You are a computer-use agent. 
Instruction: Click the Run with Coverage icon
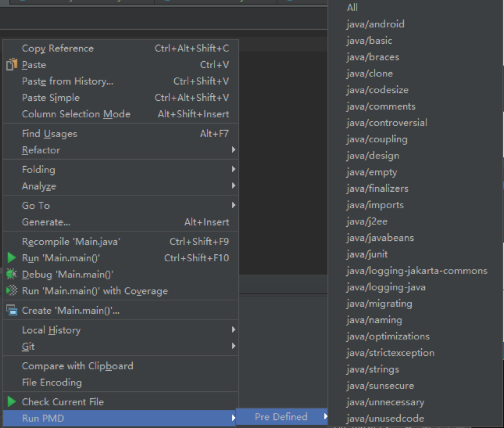pyautogui.click(x=12, y=291)
